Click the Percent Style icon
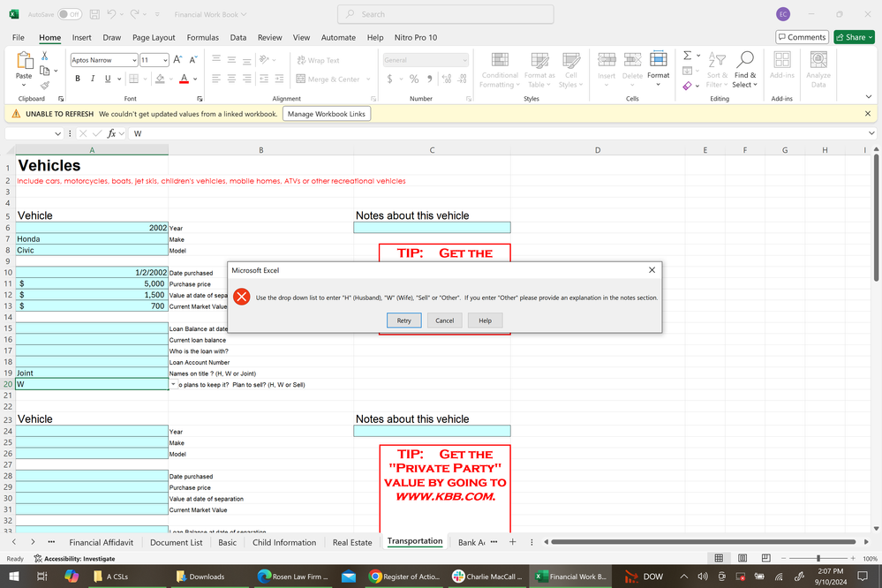This screenshot has height=588, width=882. pyautogui.click(x=412, y=79)
